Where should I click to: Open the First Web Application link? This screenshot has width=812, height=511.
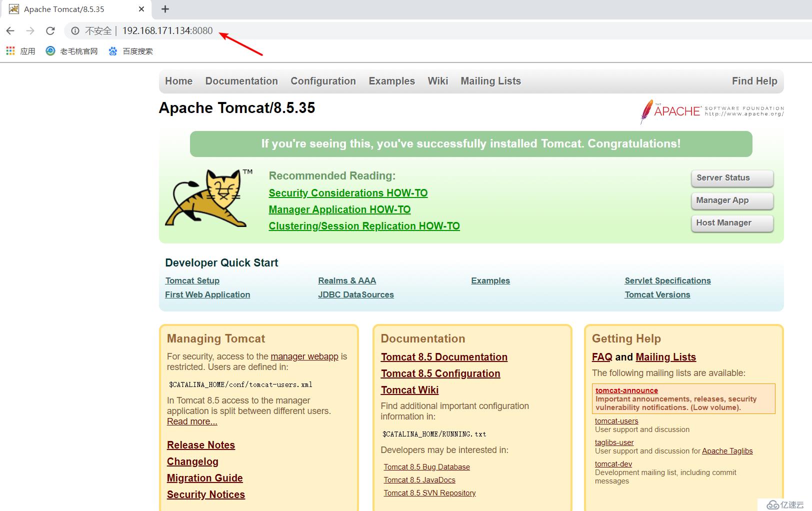click(x=207, y=295)
